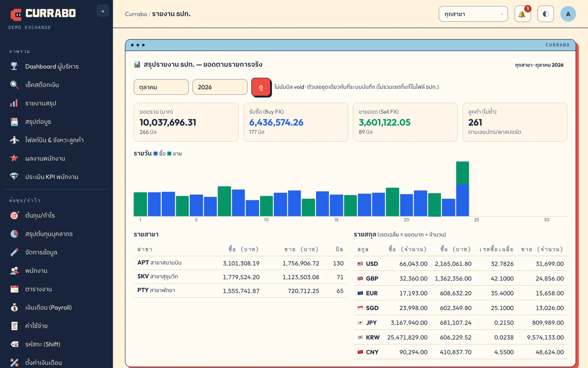Click the Currabo breadcrumb link
The width and height of the screenshot is (588, 368).
tap(136, 14)
